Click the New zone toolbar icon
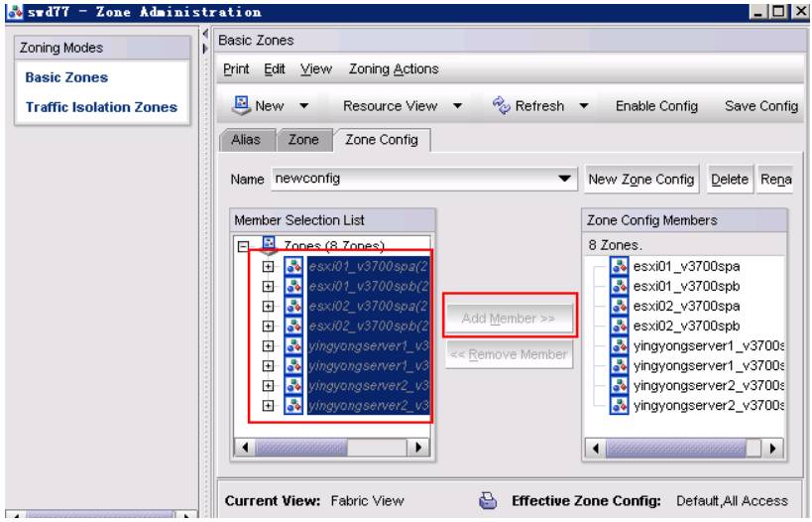812x522 pixels. [x=241, y=105]
